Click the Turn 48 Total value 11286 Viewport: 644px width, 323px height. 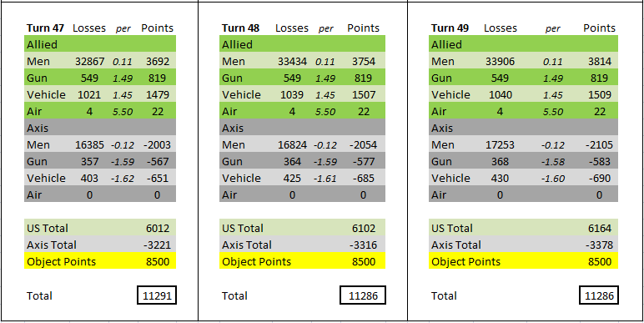[363, 295]
